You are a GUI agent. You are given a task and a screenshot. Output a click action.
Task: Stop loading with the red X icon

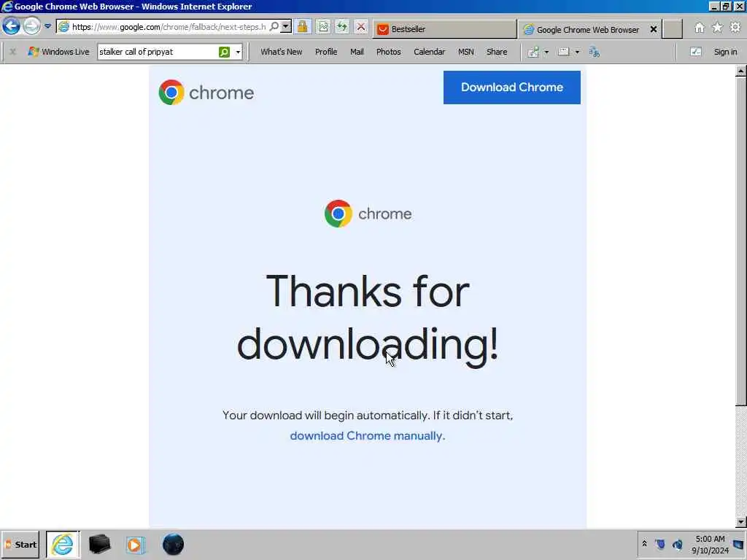pos(361,27)
